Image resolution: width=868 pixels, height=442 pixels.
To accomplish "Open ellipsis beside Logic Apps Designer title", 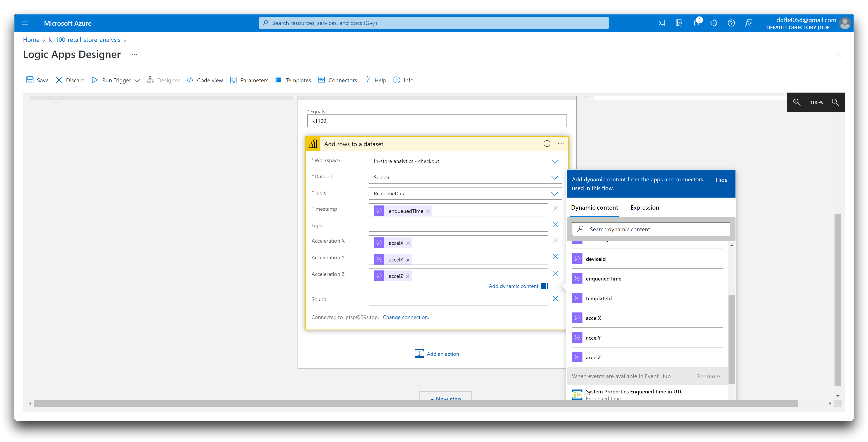I will click(134, 54).
